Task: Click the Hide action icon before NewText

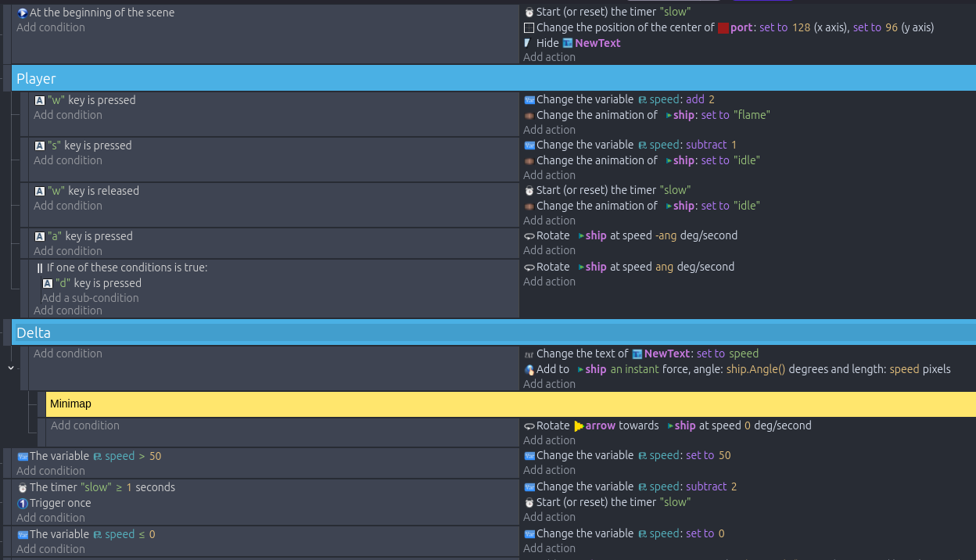Action: click(x=528, y=43)
